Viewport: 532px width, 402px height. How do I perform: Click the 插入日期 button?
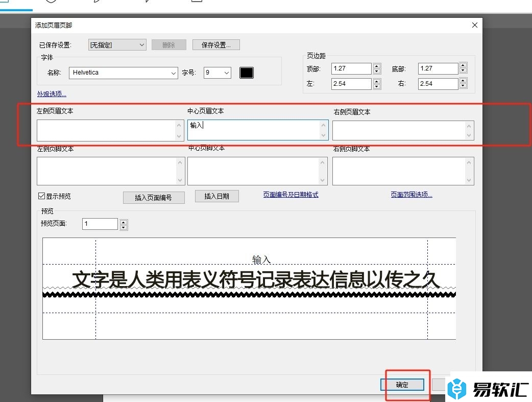(217, 196)
